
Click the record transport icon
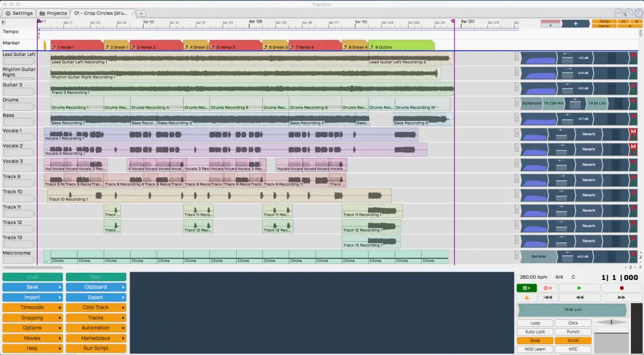coord(620,288)
